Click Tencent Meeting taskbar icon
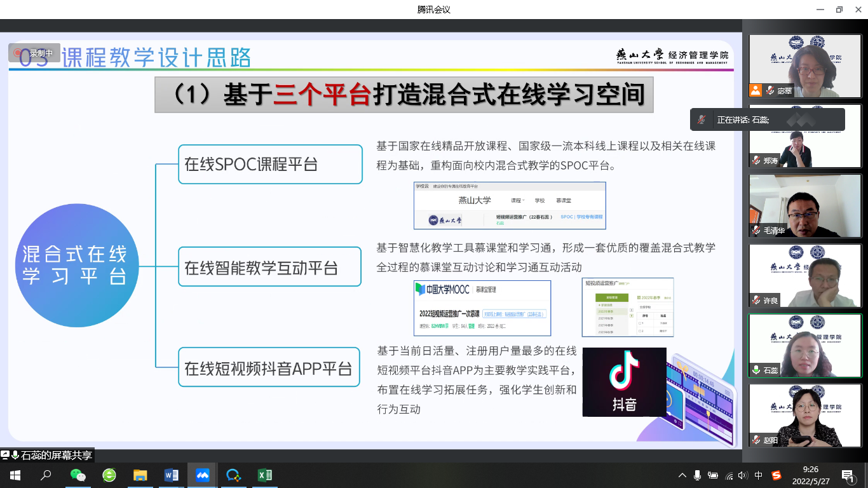The image size is (868, 488). pyautogui.click(x=202, y=475)
